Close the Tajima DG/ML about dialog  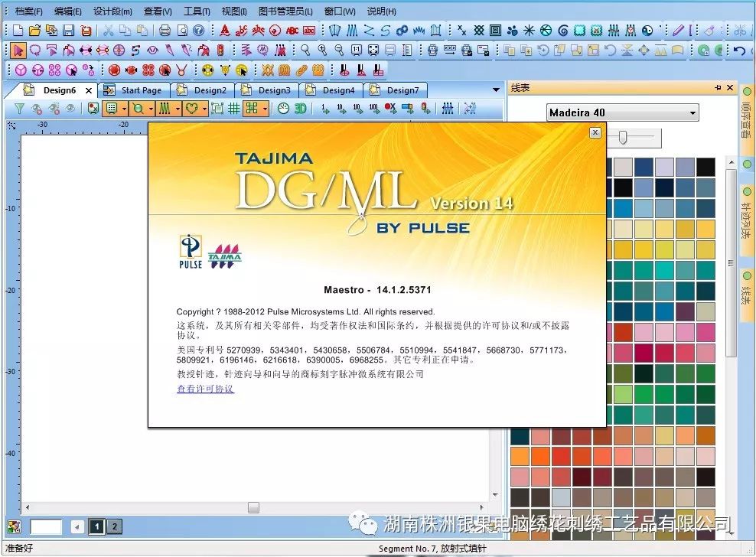coord(595,132)
